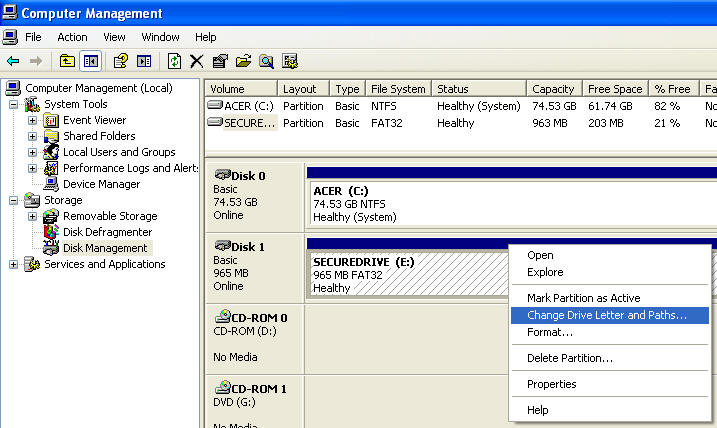Select Mark Partition as Active
The height and width of the screenshot is (428, 717).
tap(610, 298)
